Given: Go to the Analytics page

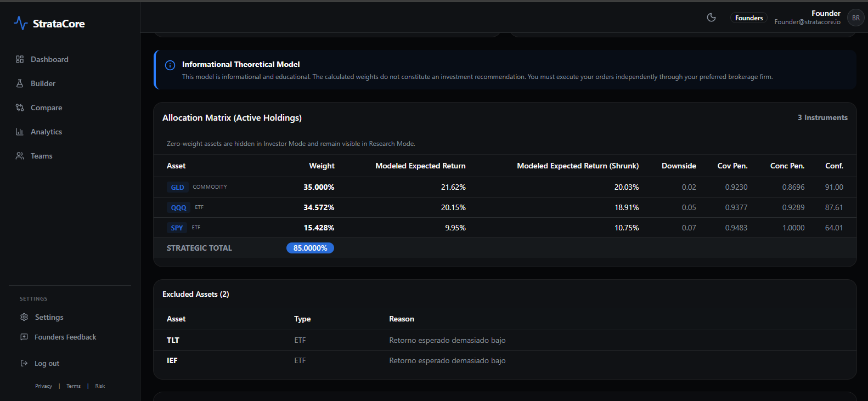Looking at the screenshot, I should (46, 132).
